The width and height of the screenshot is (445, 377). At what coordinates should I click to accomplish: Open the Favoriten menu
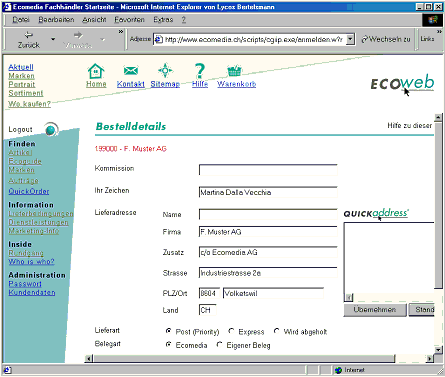[129, 20]
